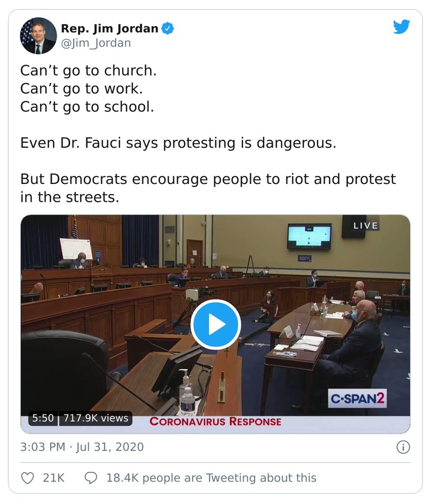Image resolution: width=432 pixels, height=504 pixels.
Task: Click the "Can't go to school." line
Action: click(x=87, y=107)
